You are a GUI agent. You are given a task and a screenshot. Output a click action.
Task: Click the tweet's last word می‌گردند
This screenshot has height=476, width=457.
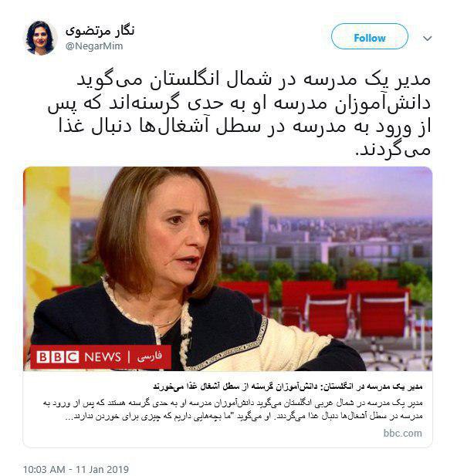pos(393,150)
